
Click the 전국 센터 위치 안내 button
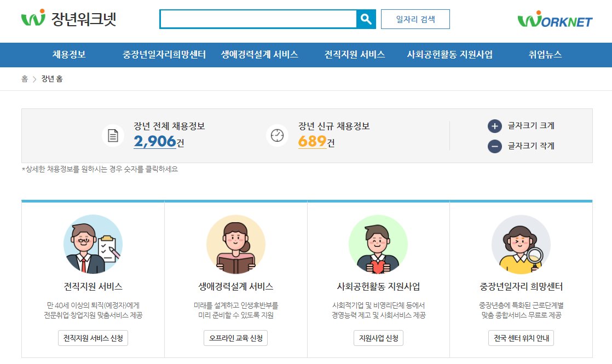(x=521, y=338)
